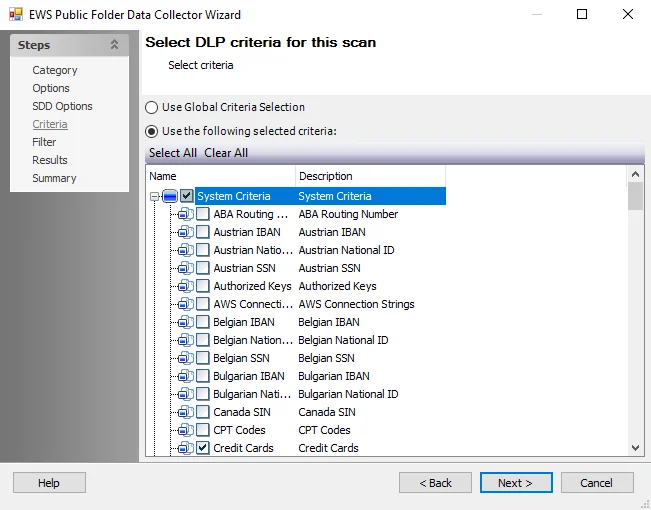651x510 pixels.
Task: Tick the Authorized Keys checkbox
Action: (203, 286)
